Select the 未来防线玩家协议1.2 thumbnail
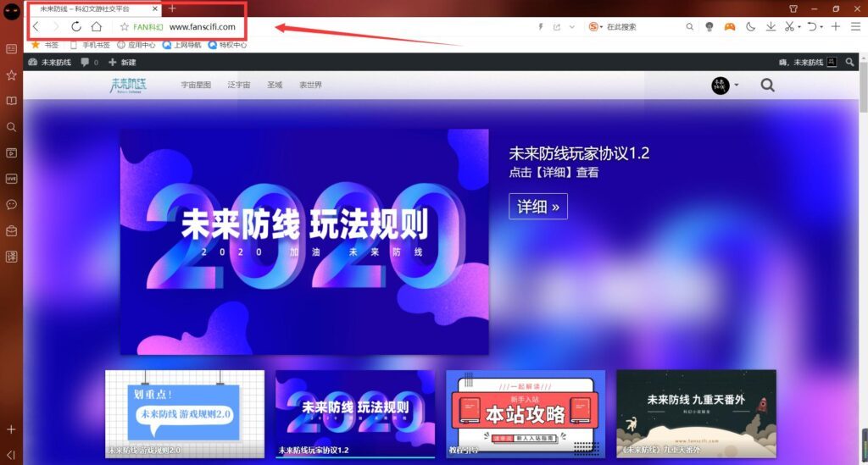This screenshot has width=868, height=465. [355, 413]
